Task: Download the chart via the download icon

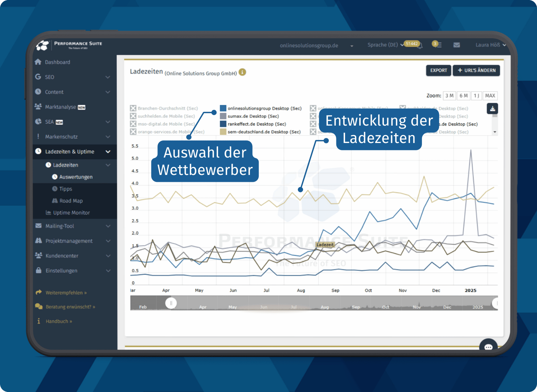Action: click(492, 108)
